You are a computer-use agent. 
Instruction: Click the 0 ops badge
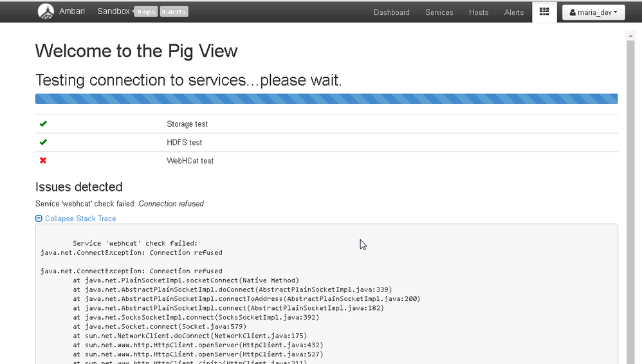point(146,12)
